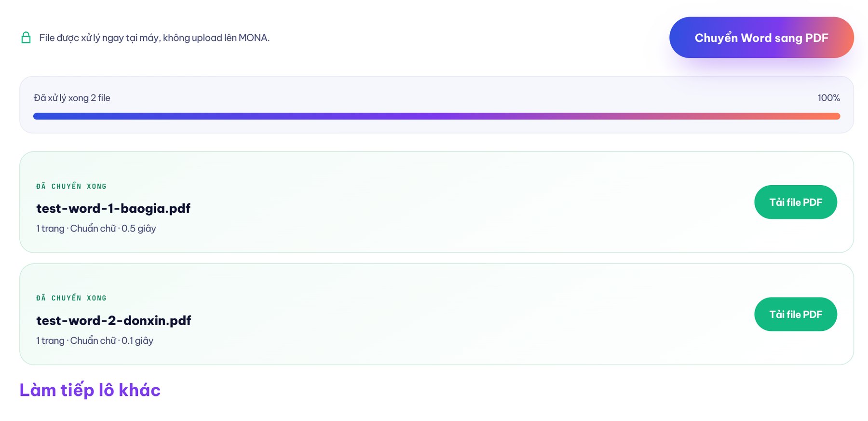Click the 100% progress percentage label
The height and width of the screenshot is (421, 868).
[828, 98]
